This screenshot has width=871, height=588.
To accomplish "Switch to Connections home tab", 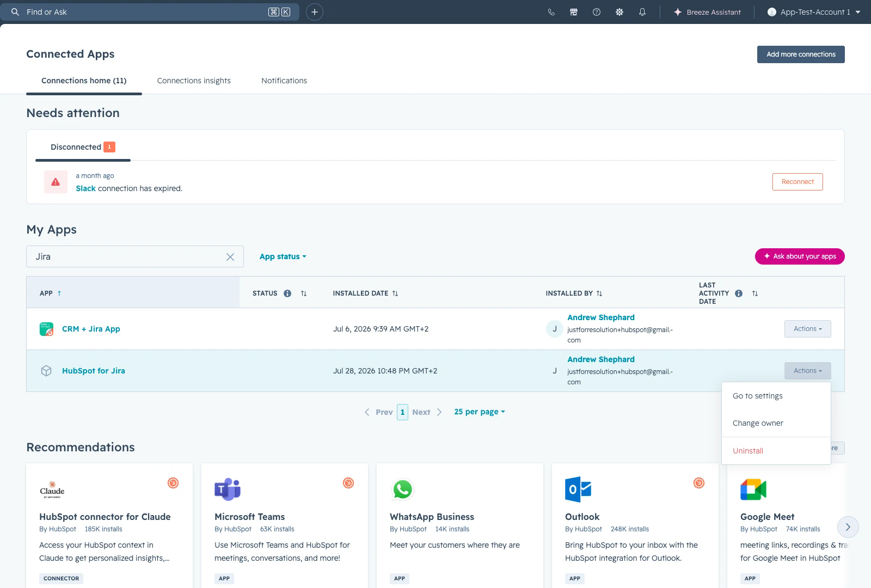I will coord(84,81).
